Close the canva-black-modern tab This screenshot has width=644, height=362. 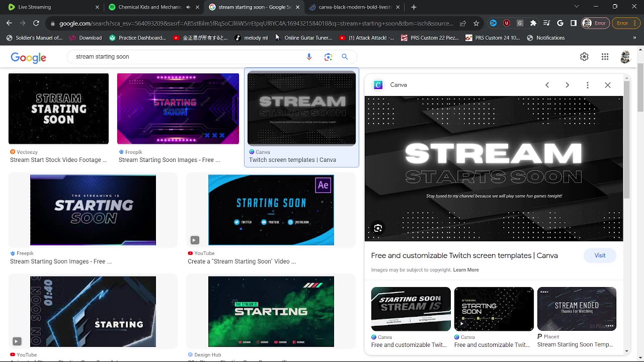click(398, 7)
